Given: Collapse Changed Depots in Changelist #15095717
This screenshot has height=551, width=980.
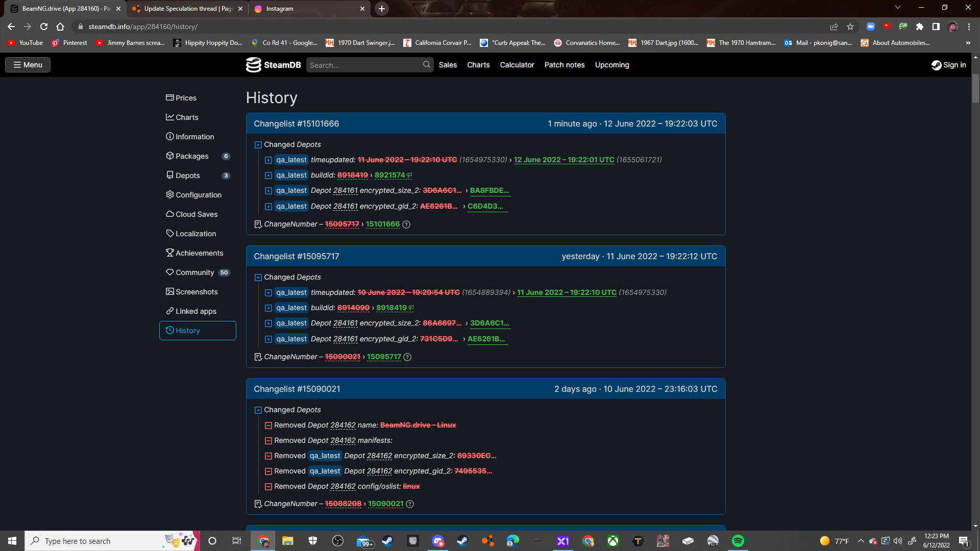Looking at the screenshot, I should 258,278.
